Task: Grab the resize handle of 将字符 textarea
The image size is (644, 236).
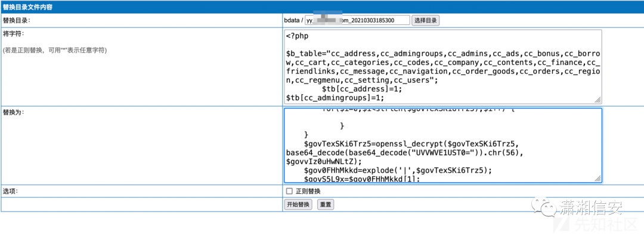Action: pos(598,100)
